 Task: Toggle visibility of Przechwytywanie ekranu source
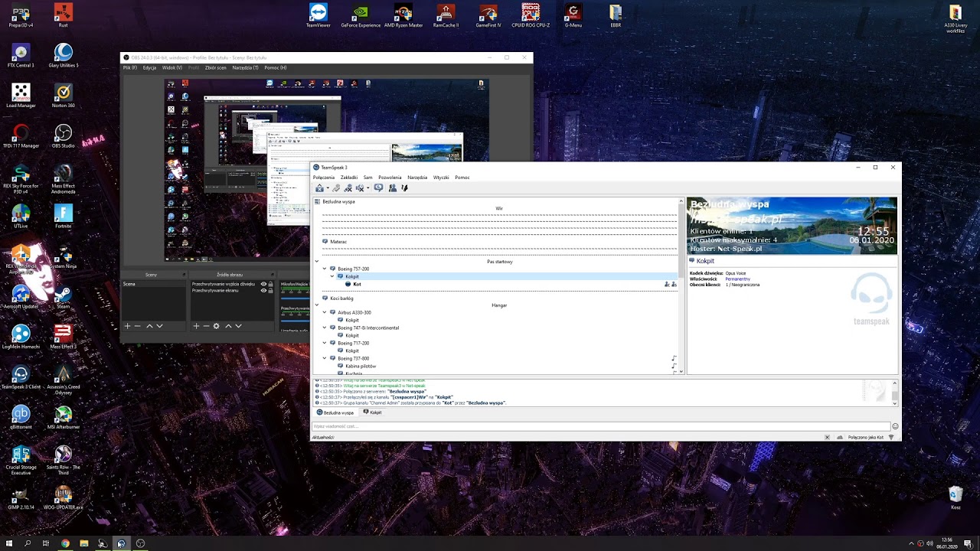pyautogui.click(x=263, y=291)
